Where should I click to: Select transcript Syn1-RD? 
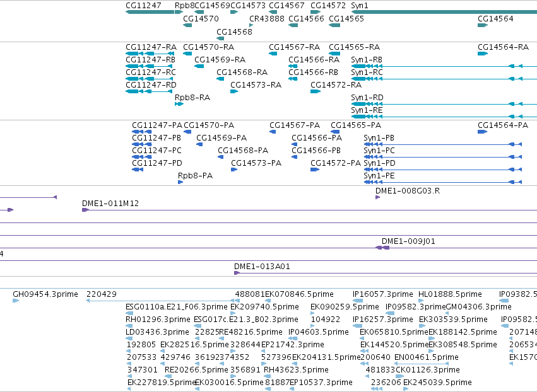(x=367, y=98)
